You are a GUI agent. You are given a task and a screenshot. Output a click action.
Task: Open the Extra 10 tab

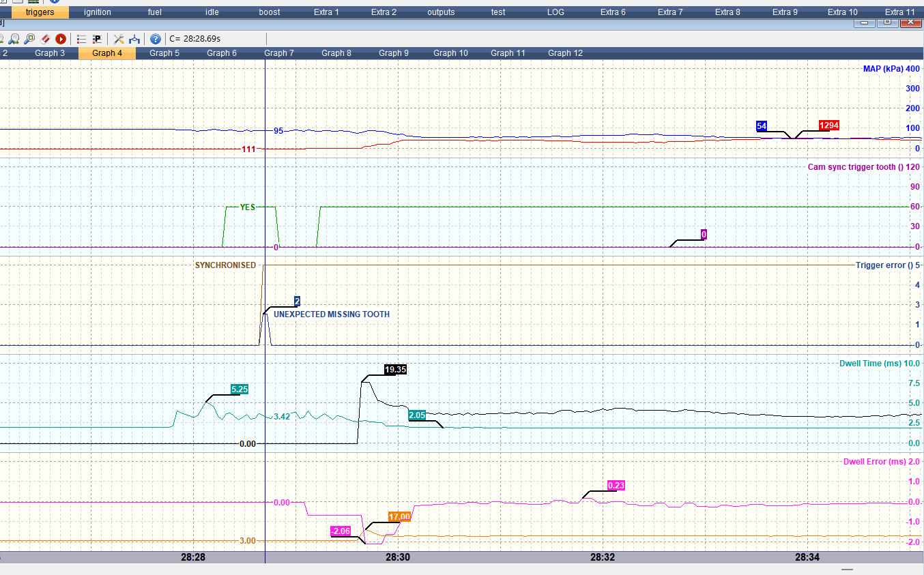[x=843, y=12]
